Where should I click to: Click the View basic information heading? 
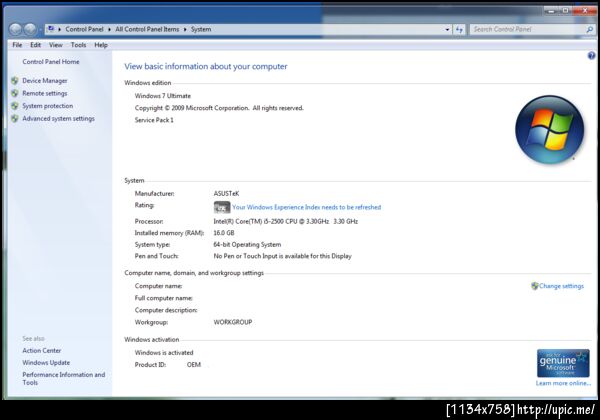pyautogui.click(x=205, y=67)
